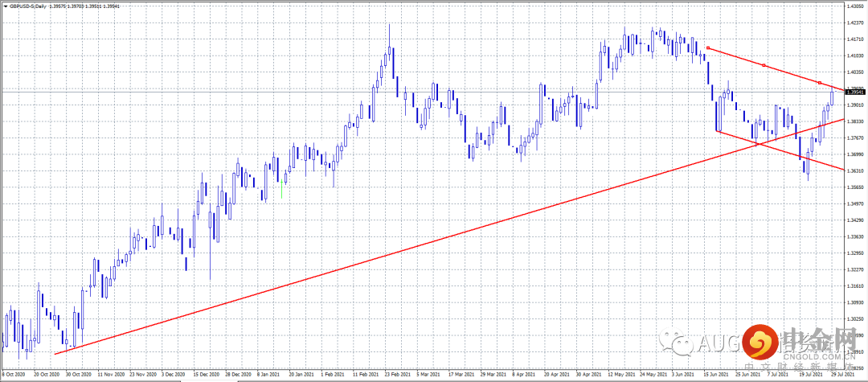
Task: Select the lower descending red channel line
Action: [x=780, y=150]
